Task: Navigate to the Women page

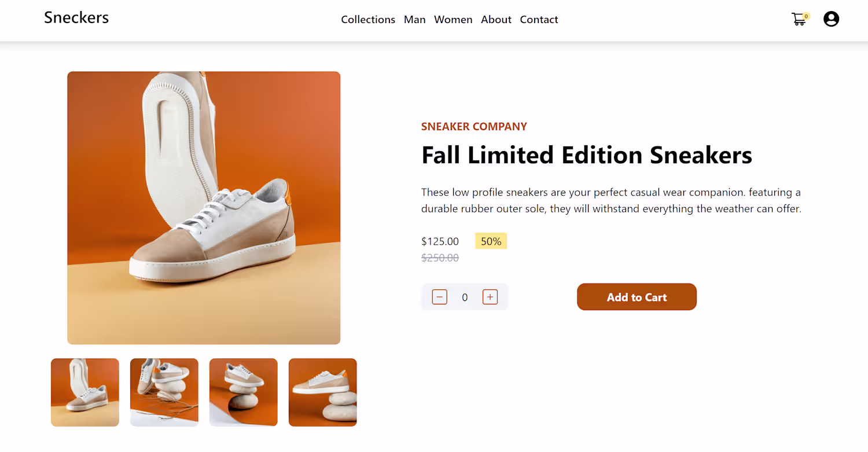Action: pos(453,20)
